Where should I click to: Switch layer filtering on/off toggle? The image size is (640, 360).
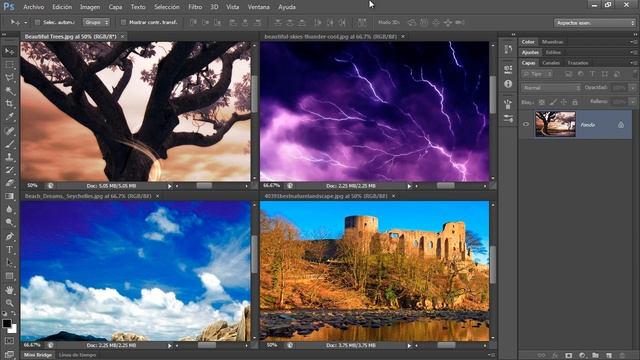pos(634,74)
